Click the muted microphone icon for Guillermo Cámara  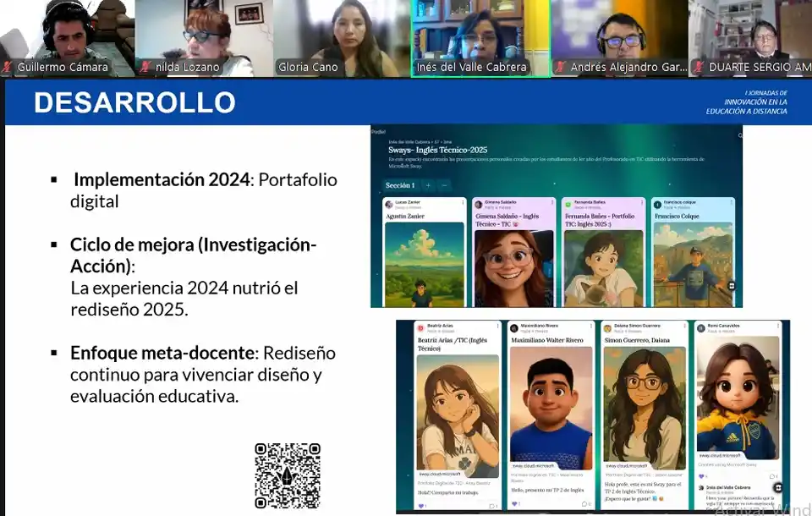[x=8, y=67]
